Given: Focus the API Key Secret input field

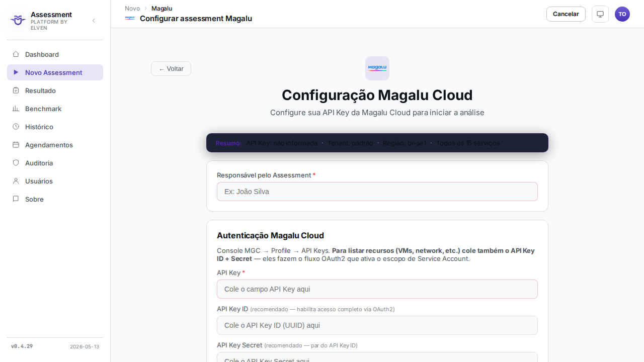Looking at the screenshot, I should pyautogui.click(x=377, y=357).
